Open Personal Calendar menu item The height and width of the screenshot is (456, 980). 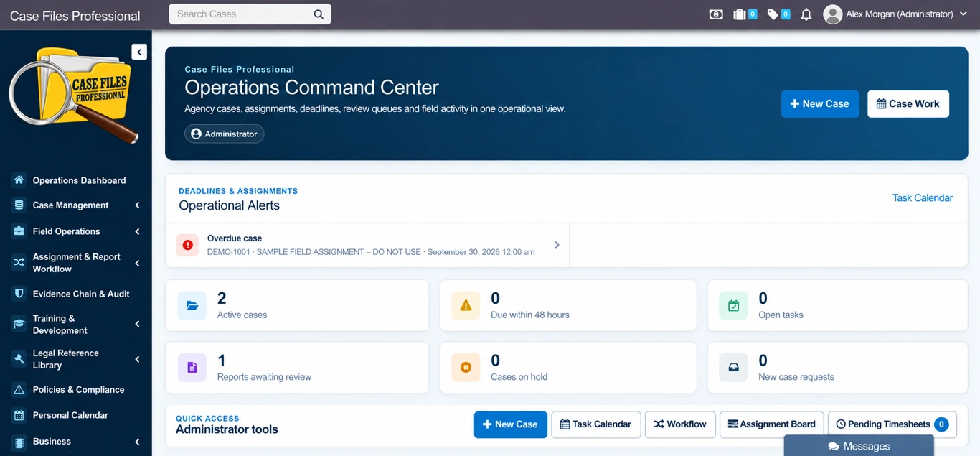(75, 415)
